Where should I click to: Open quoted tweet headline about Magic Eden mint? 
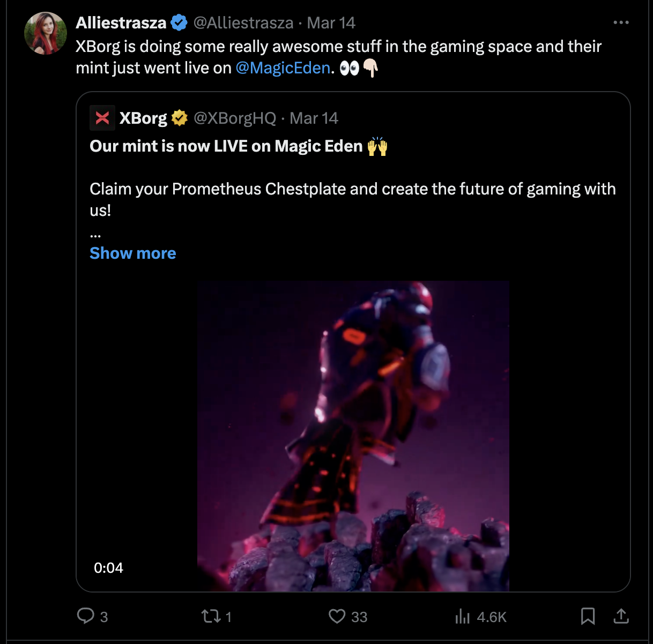226,146
